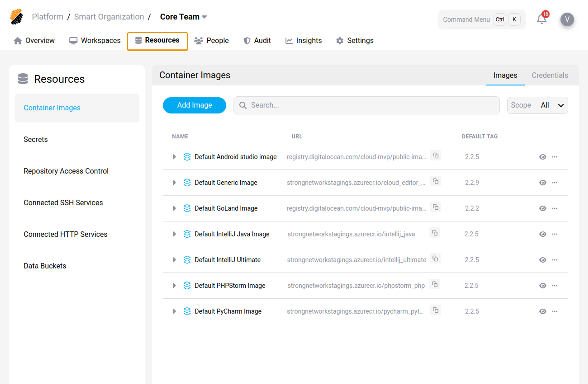588x384 pixels.
Task: Open more options for Default PHPStorm Image
Action: pos(555,286)
